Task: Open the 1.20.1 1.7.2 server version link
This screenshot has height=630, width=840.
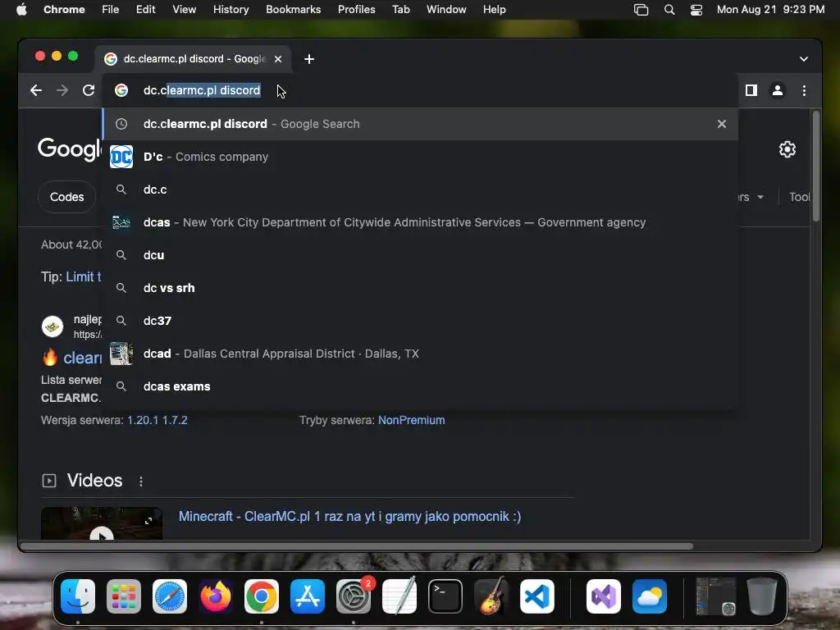Action: pos(157,420)
